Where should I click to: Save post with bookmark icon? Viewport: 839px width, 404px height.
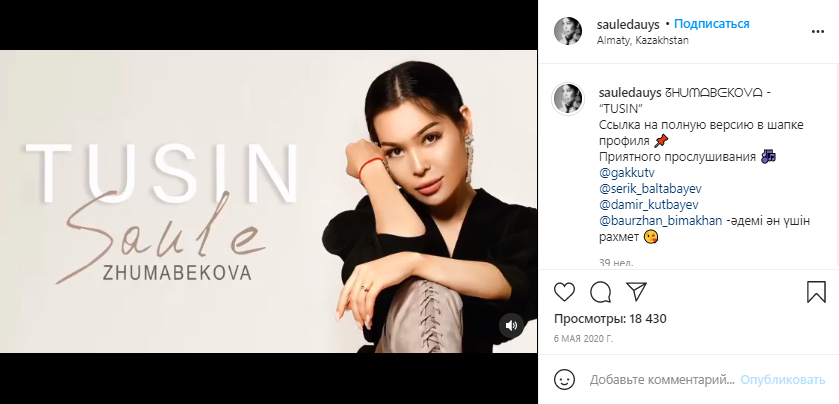tap(817, 292)
